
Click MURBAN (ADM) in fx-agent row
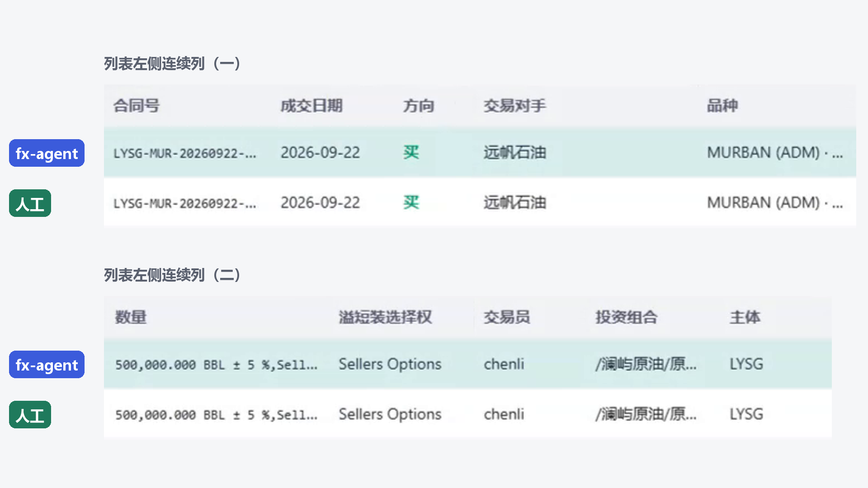point(775,153)
